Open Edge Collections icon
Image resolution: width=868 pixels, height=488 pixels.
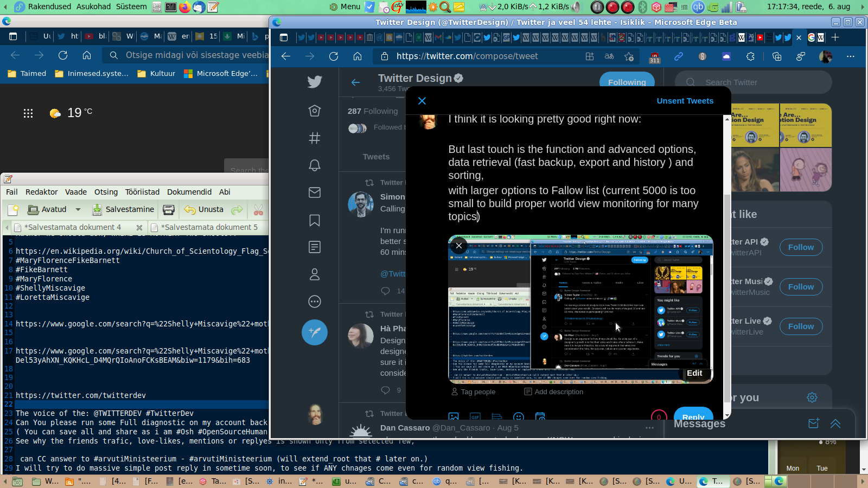(777, 56)
